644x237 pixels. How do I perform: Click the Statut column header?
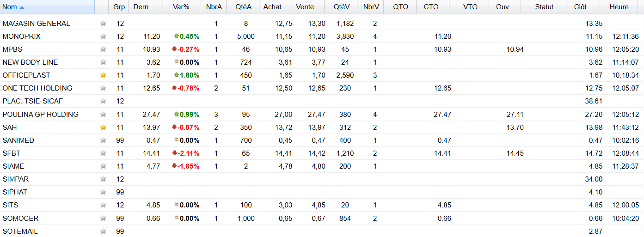tap(544, 7)
